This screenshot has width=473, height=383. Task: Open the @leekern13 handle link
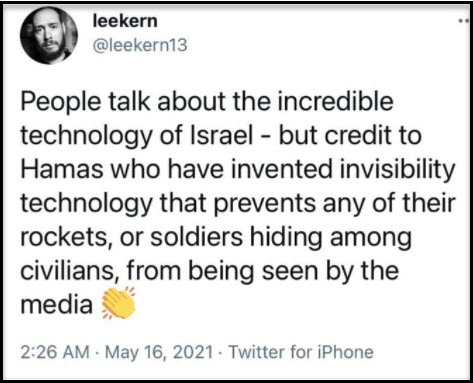pos(140,45)
